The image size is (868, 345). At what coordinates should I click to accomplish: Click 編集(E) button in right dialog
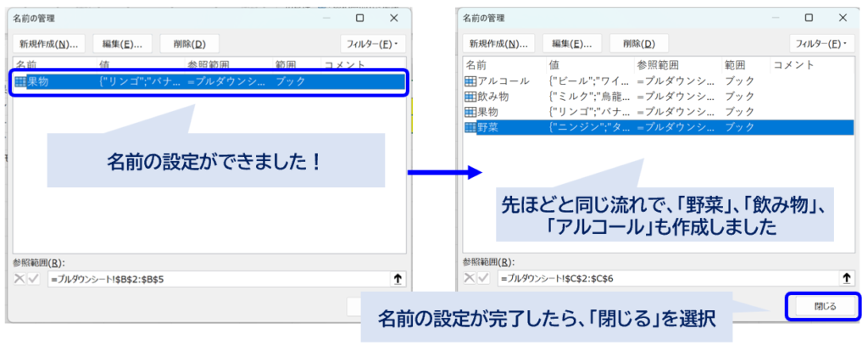pos(572,44)
